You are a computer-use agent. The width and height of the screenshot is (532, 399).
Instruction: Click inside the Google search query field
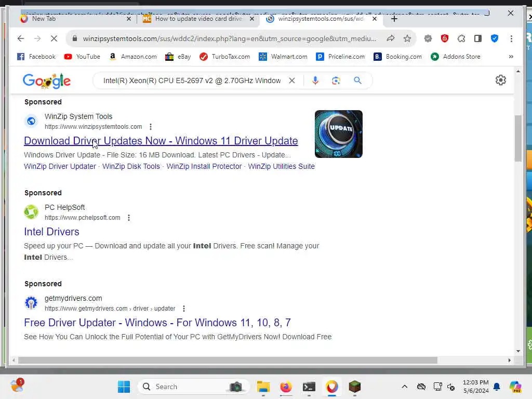(x=192, y=81)
